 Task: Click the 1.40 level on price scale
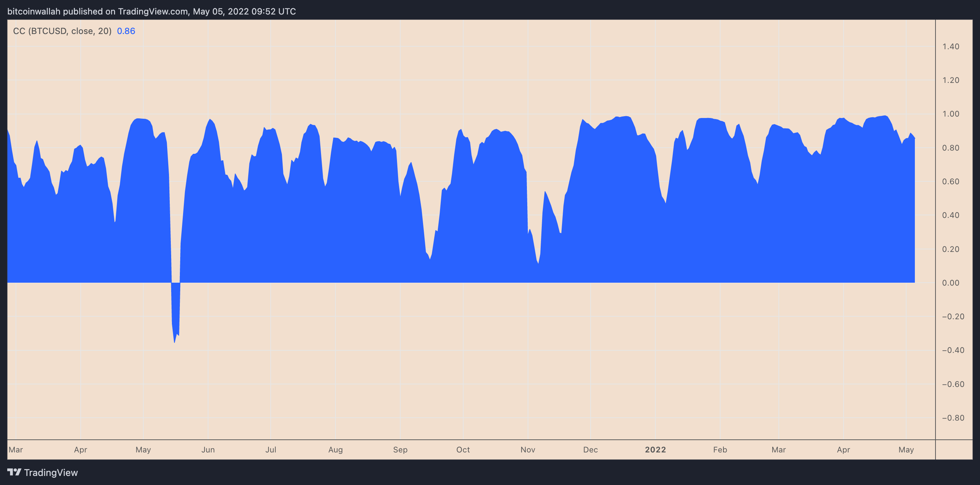950,46
